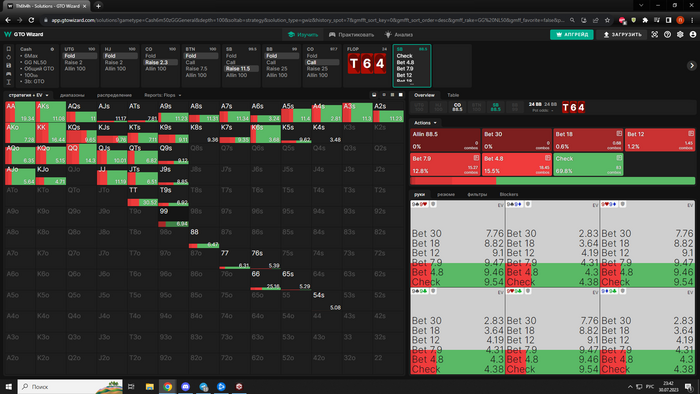
Task: Open the Actions dropdown
Action: coord(425,123)
